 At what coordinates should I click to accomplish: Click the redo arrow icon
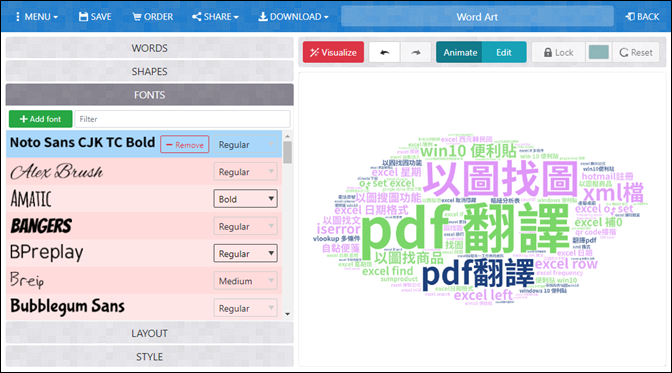pyautogui.click(x=416, y=52)
